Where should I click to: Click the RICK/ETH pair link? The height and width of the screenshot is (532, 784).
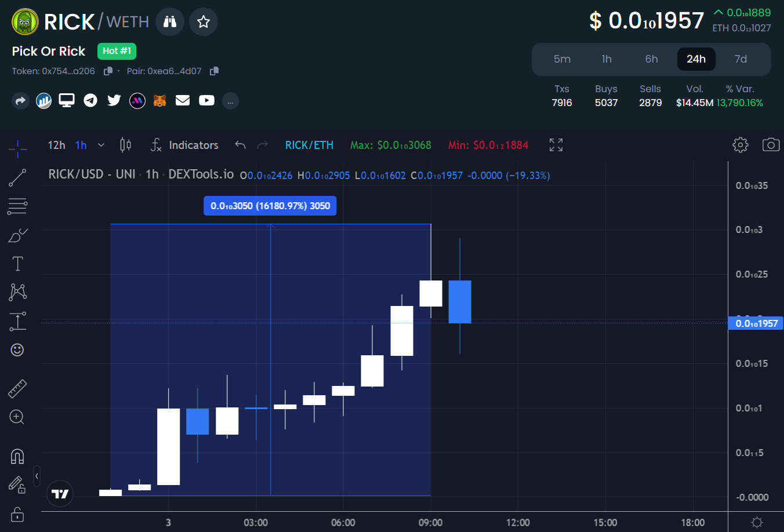(309, 145)
